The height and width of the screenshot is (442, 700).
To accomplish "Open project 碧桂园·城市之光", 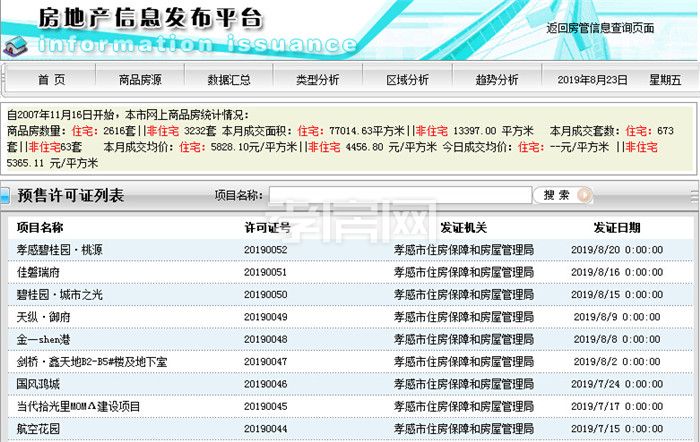I will point(60,294).
